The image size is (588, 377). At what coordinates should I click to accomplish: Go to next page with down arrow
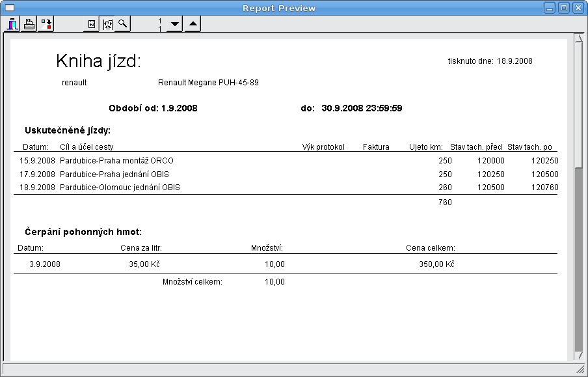tap(174, 24)
